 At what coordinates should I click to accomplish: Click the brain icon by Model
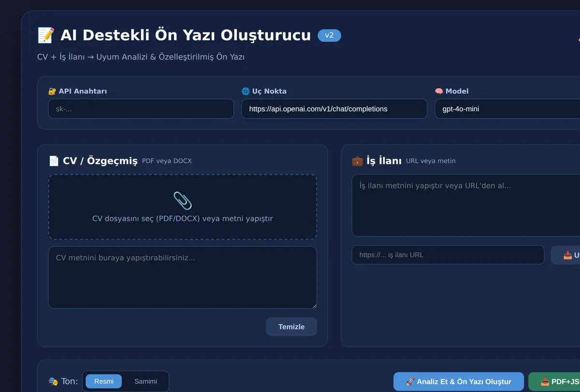[x=439, y=91]
